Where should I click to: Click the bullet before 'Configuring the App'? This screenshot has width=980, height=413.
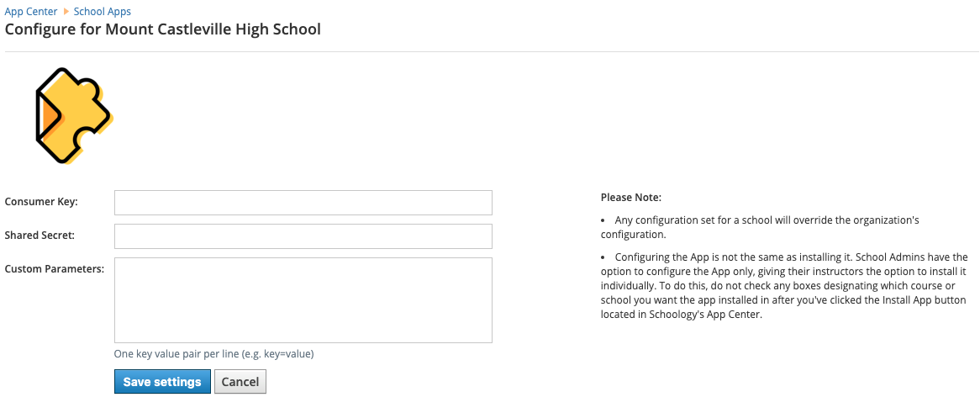(x=604, y=257)
